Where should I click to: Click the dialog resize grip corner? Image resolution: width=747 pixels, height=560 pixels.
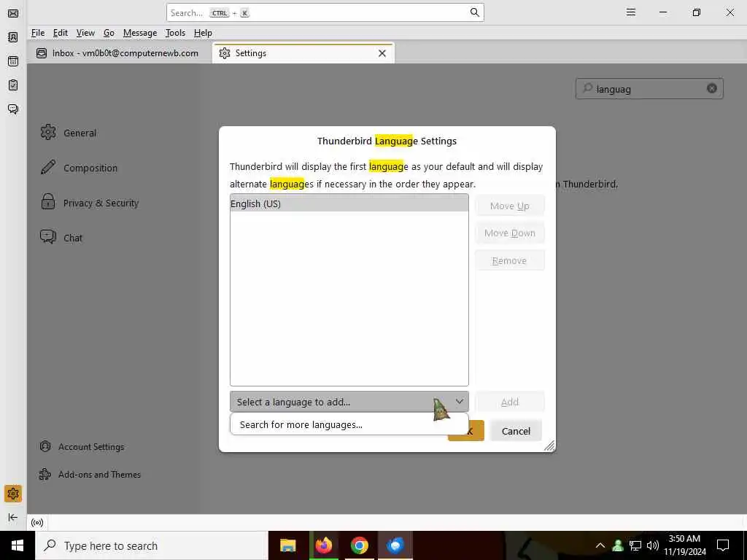549,446
